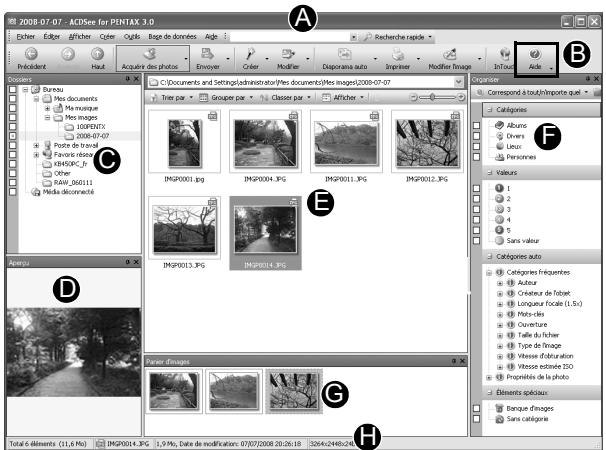Tick the Mes images folder checkbox
The image size is (606, 450).
(x=13, y=117)
